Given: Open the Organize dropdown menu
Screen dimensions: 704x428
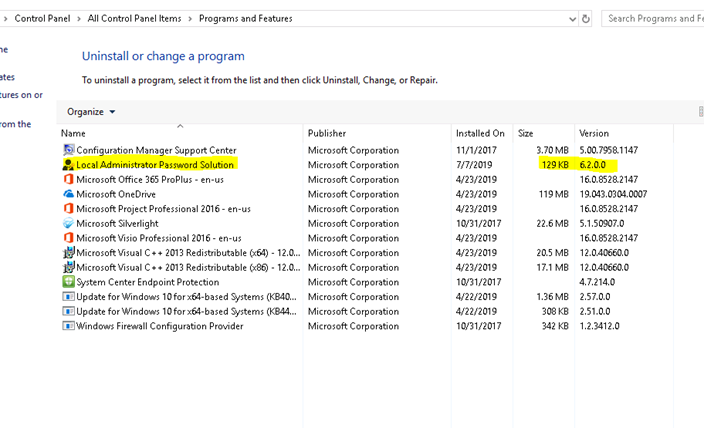Looking at the screenshot, I should pos(91,112).
